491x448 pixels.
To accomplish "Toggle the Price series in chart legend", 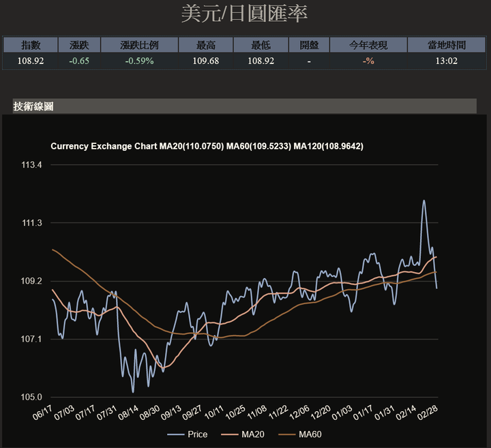I will [188, 434].
